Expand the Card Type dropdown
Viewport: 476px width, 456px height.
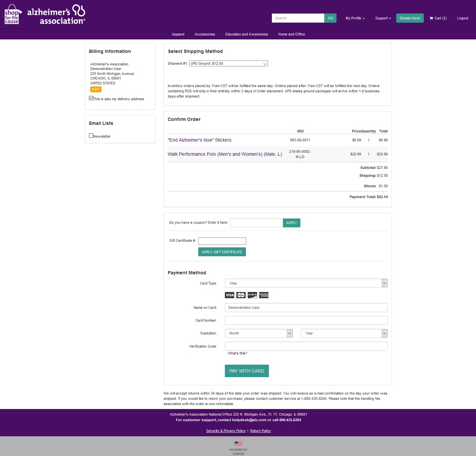[306, 283]
